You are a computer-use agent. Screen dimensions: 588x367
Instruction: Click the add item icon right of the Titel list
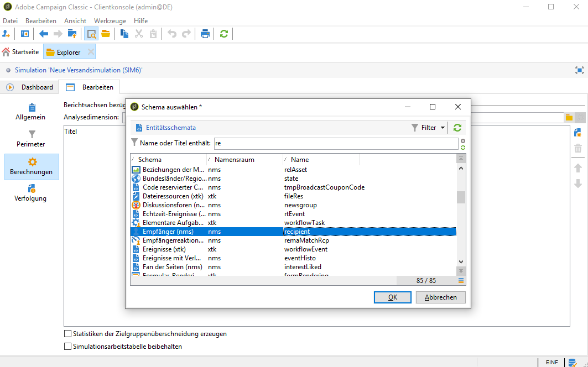coord(577,132)
